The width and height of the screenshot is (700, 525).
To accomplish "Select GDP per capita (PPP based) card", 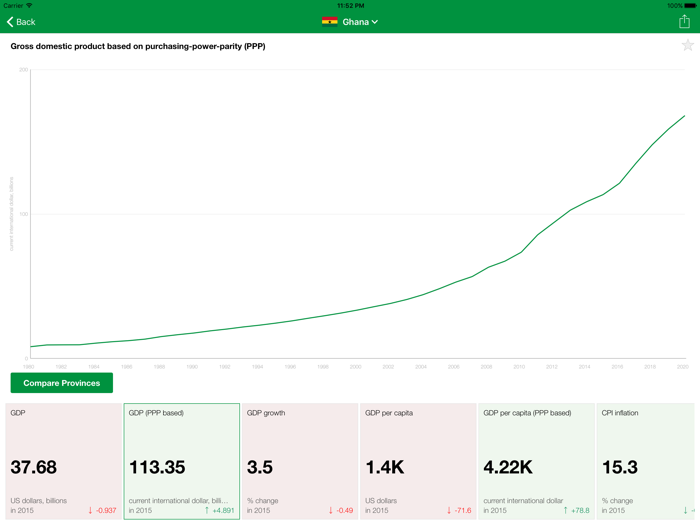I will pyautogui.click(x=535, y=461).
